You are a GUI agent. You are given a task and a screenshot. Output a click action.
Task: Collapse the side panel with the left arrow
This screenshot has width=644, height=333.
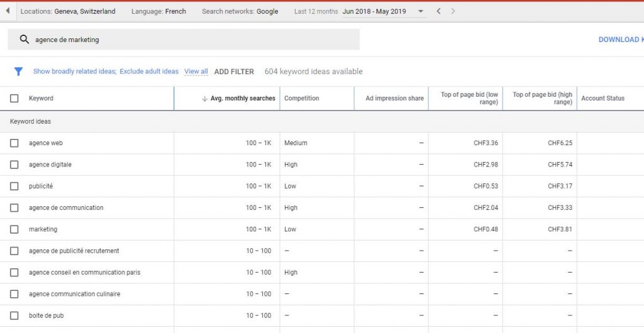8,11
